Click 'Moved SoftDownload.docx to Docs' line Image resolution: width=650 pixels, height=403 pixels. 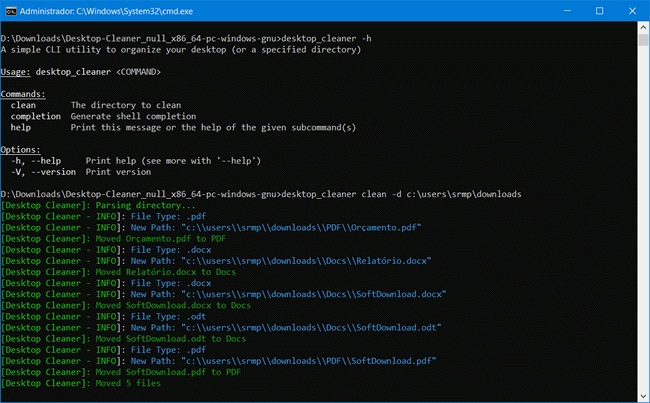(126, 306)
